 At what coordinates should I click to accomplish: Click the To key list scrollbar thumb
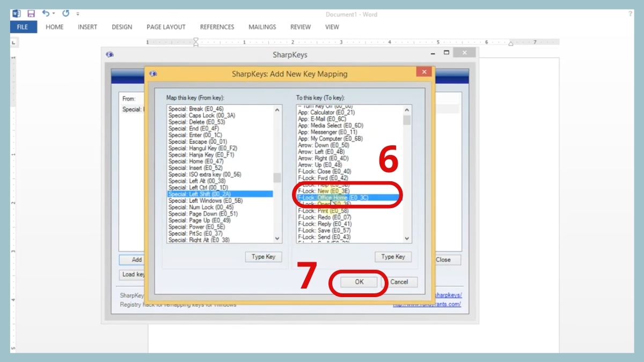pos(407,120)
